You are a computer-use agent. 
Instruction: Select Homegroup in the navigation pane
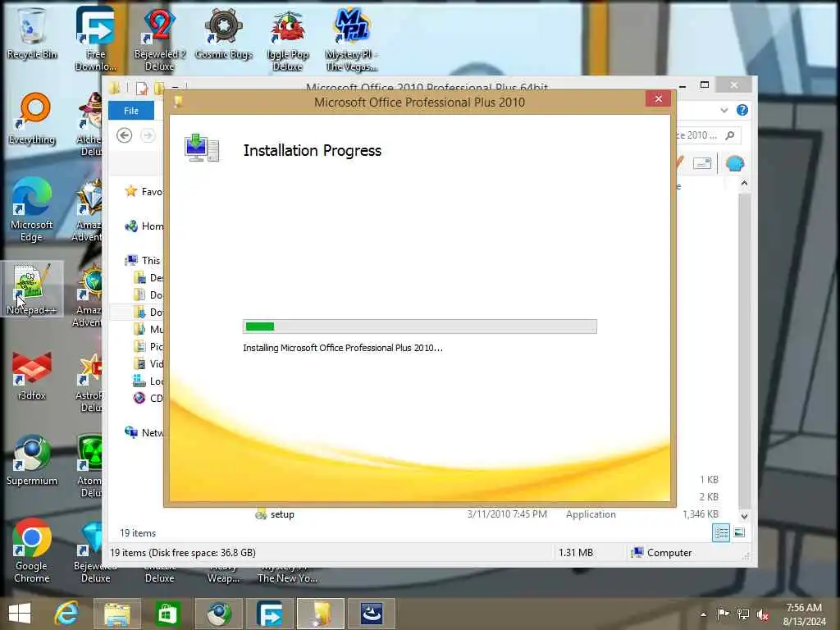[144, 226]
